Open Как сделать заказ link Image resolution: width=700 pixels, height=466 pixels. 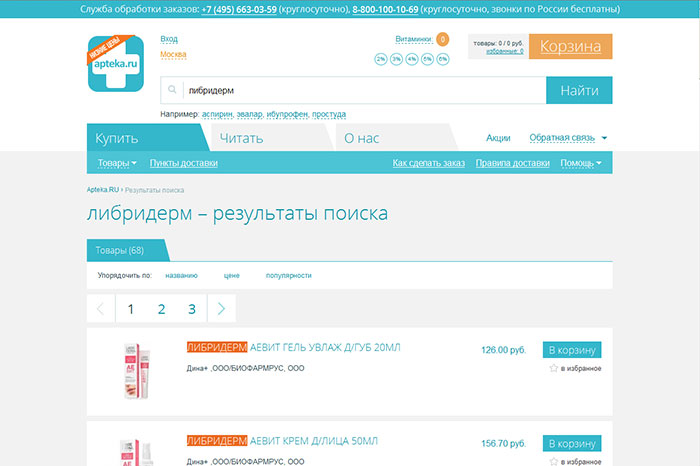click(x=429, y=163)
